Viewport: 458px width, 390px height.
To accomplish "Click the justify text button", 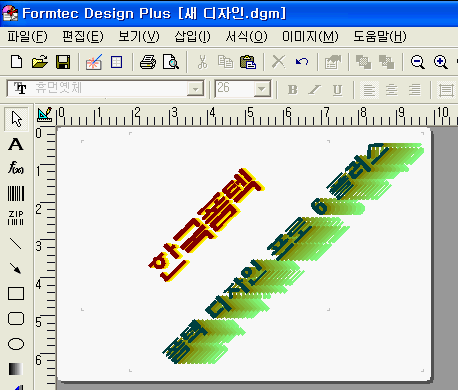I will tap(446, 90).
